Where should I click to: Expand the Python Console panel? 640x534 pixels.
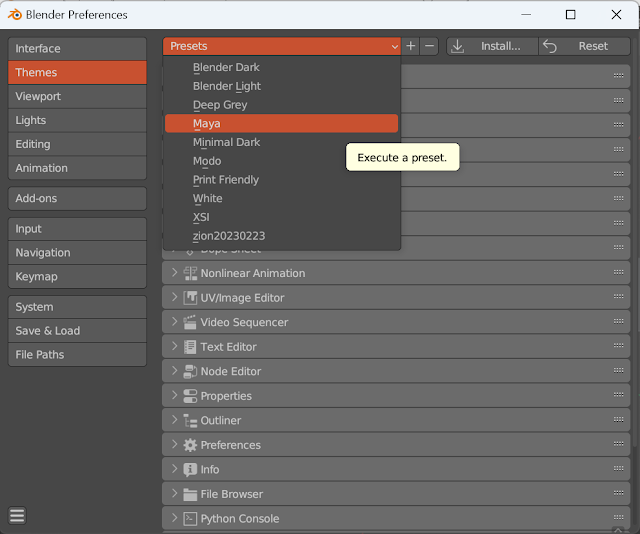click(x=174, y=518)
